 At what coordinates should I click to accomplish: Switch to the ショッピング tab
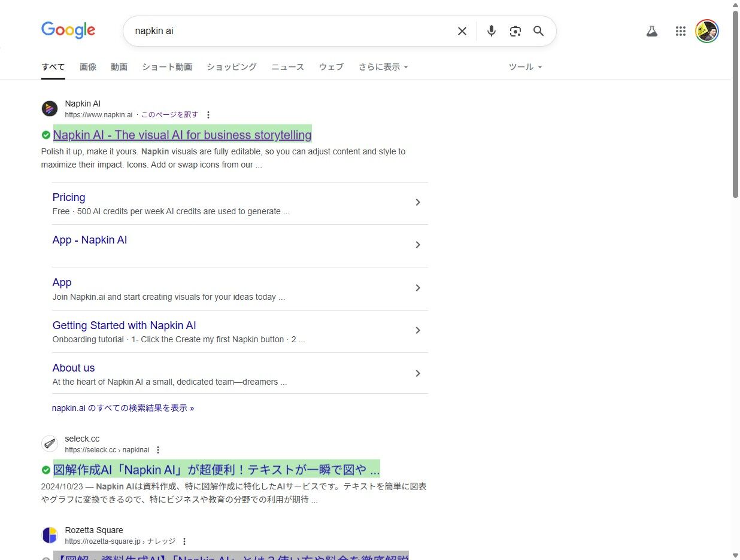point(232,67)
